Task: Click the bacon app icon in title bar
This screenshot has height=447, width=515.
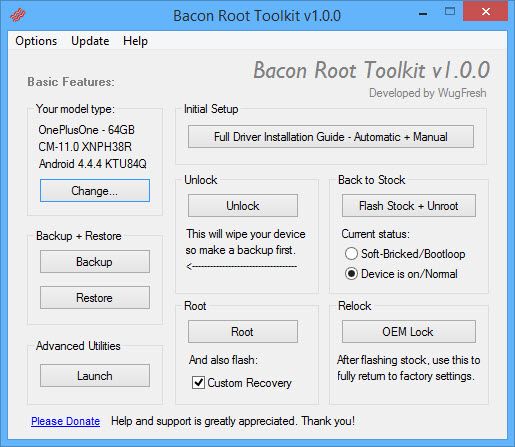Action: point(17,15)
